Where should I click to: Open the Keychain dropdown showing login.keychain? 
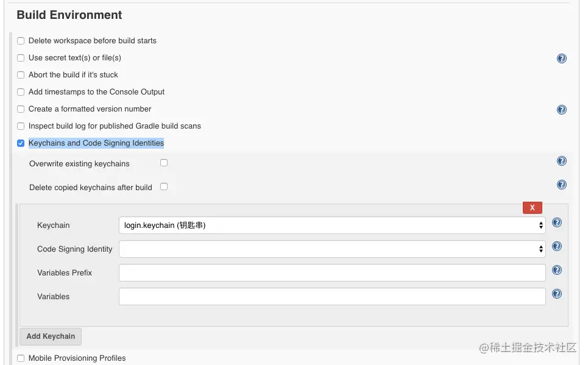coord(332,225)
